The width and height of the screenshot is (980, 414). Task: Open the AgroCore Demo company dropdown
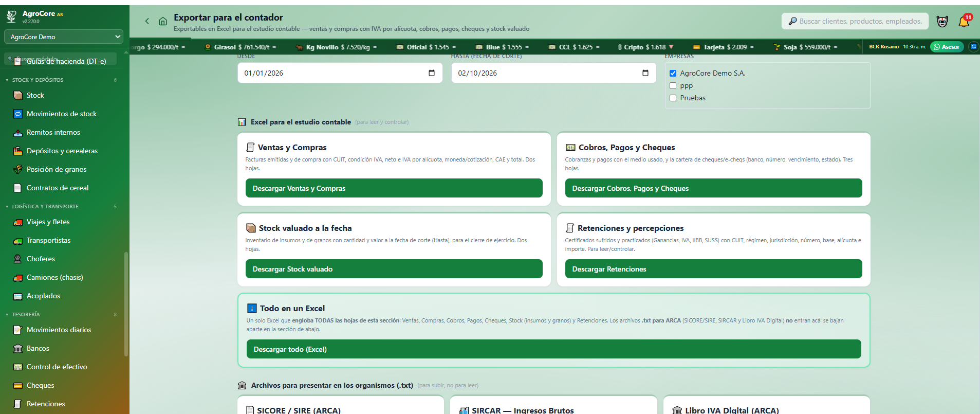(x=64, y=37)
